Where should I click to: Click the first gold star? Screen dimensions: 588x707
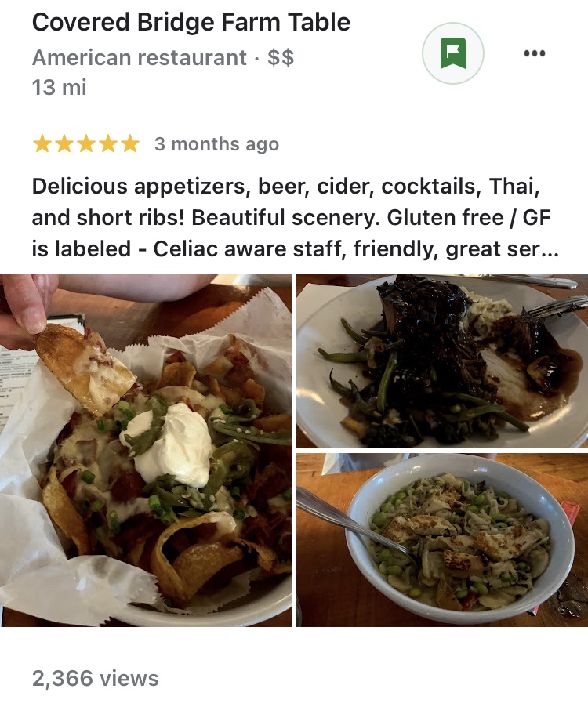point(42,144)
